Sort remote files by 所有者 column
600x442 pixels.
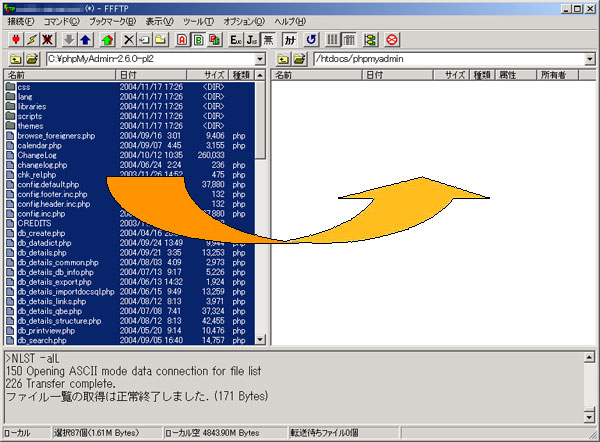tap(557, 75)
